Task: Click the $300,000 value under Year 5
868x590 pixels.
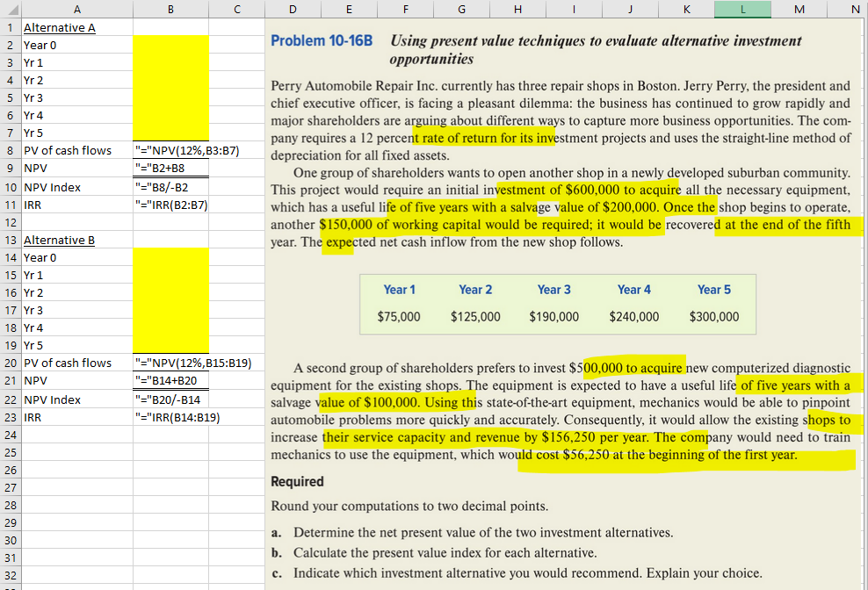Action: point(714,317)
